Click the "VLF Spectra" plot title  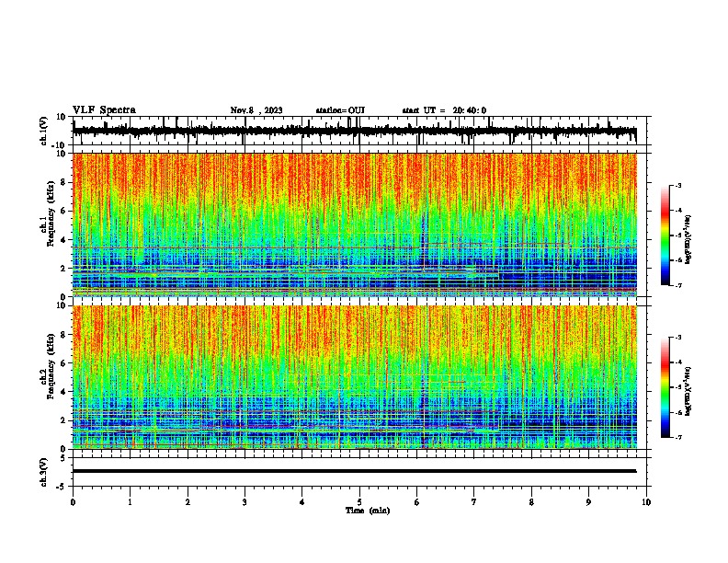point(104,110)
